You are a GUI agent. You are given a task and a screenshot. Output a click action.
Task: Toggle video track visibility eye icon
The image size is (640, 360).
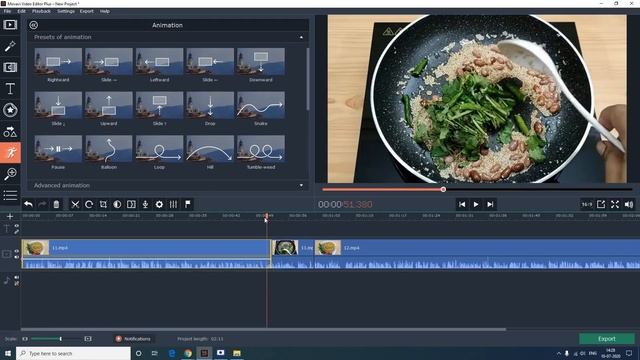pos(17,251)
